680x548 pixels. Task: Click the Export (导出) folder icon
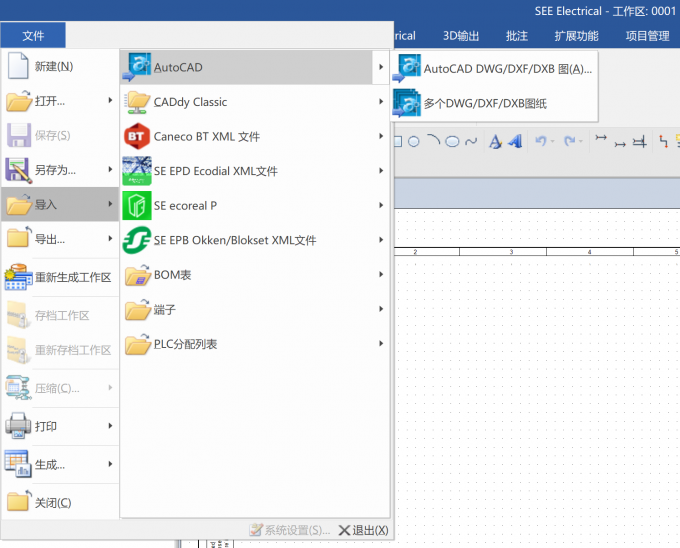click(x=19, y=237)
